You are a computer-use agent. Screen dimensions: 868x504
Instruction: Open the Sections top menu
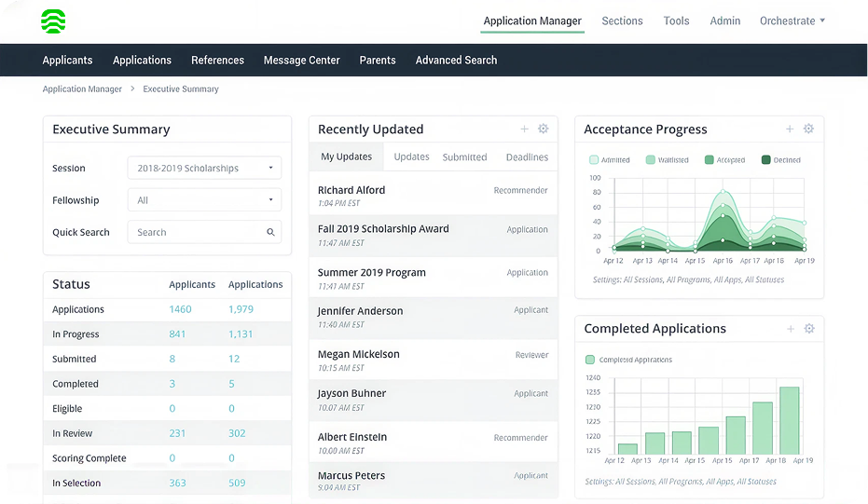click(x=622, y=21)
